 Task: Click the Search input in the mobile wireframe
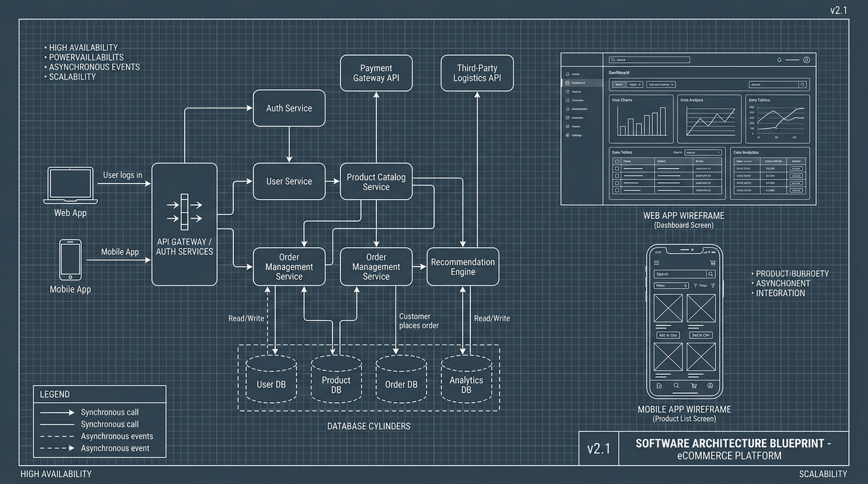click(680, 274)
